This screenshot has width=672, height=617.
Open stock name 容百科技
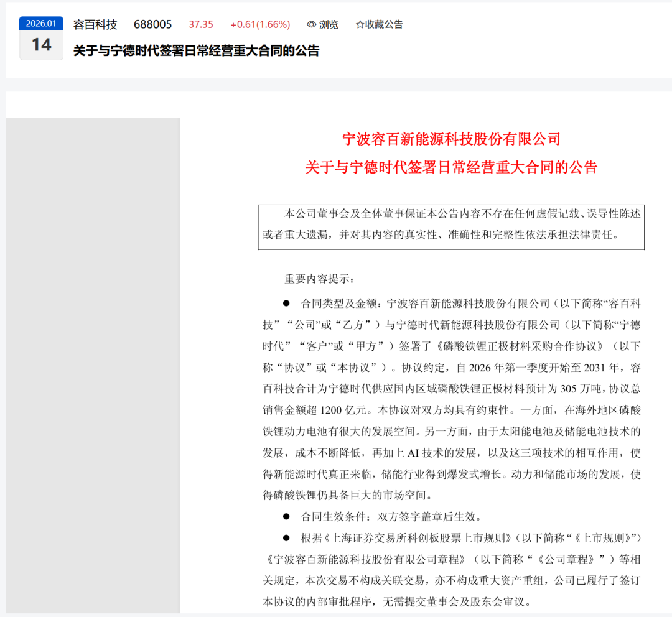95,24
